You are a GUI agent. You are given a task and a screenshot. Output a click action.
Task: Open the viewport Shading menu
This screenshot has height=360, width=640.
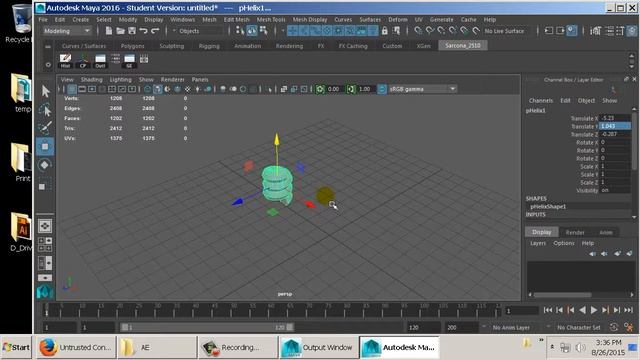[x=91, y=80]
